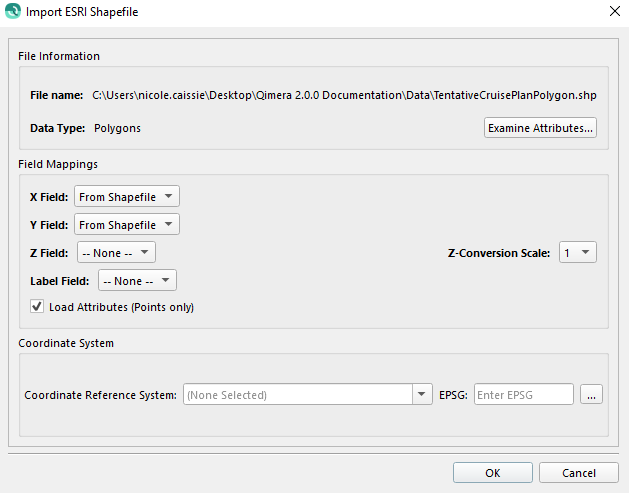Close the Import ESRI Shapefile dialog

click(x=615, y=11)
